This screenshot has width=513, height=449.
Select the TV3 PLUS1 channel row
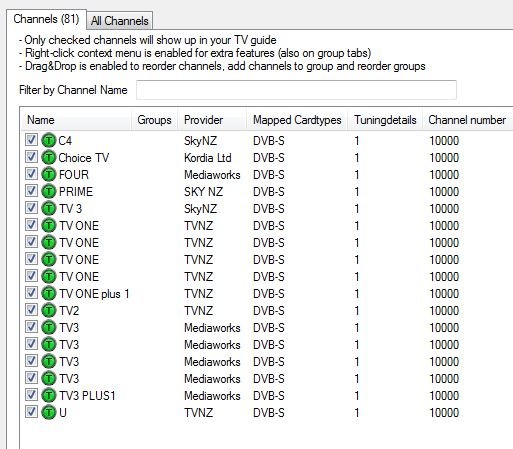[x=267, y=396]
